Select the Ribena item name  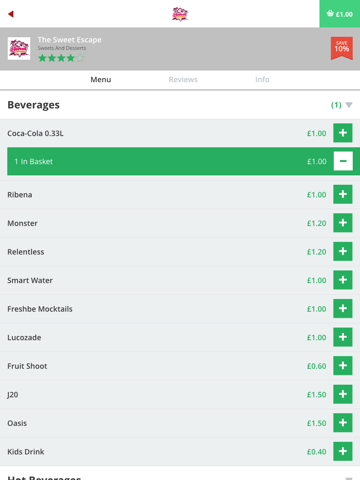click(20, 195)
